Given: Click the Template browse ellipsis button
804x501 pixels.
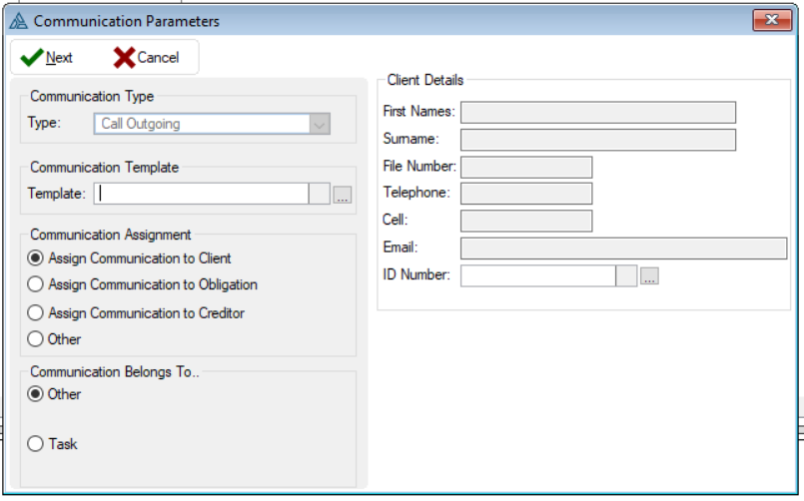Looking at the screenshot, I should pyautogui.click(x=342, y=195).
